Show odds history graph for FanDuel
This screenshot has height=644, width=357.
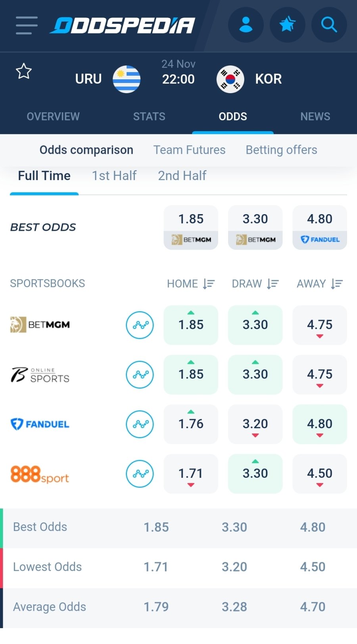[140, 424]
